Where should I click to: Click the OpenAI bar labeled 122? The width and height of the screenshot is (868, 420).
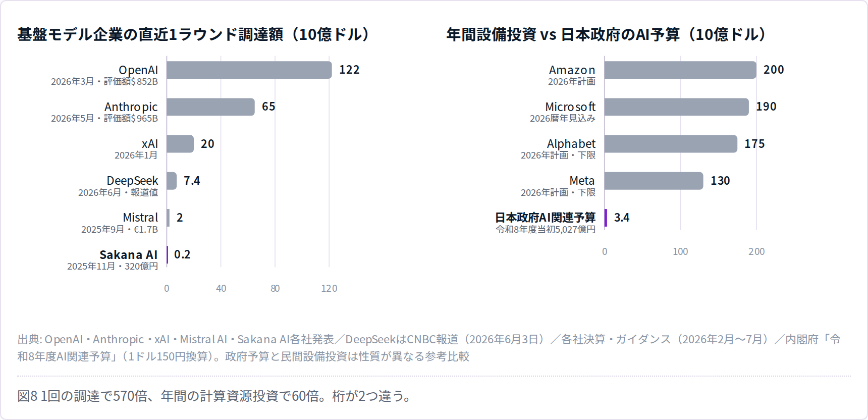coord(249,70)
